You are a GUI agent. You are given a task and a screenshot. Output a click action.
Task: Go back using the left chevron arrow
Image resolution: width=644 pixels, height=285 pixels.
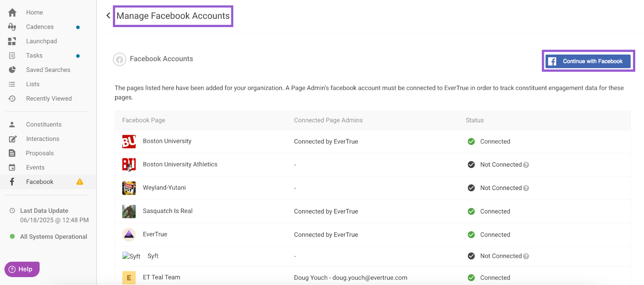click(x=108, y=16)
